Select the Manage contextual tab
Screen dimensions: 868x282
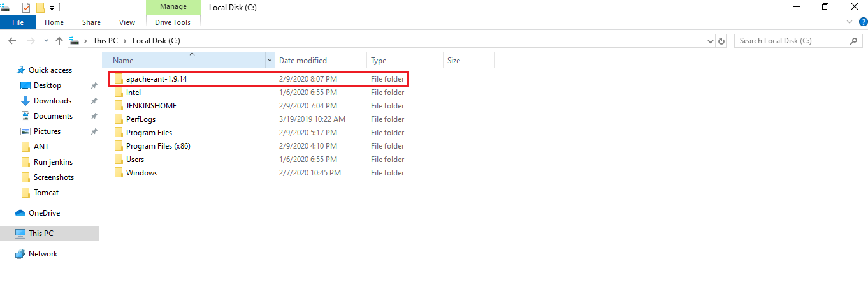click(x=173, y=7)
